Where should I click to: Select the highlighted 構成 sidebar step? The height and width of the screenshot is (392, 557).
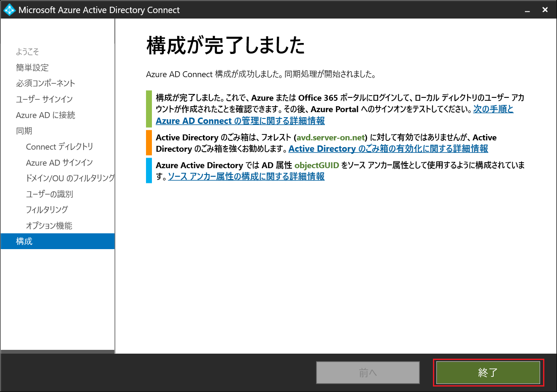tap(57, 242)
